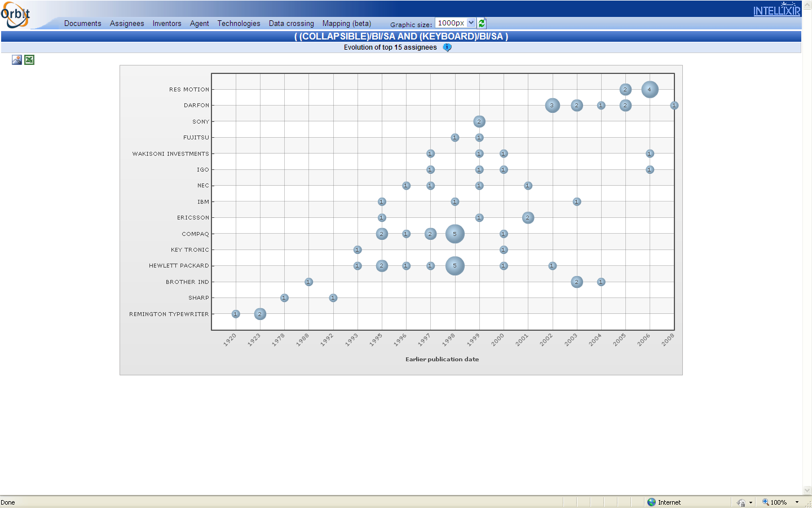Viewport: 812px width, 508px height.
Task: Click the HEWLETT PACKARD axis label
Action: 179,266
